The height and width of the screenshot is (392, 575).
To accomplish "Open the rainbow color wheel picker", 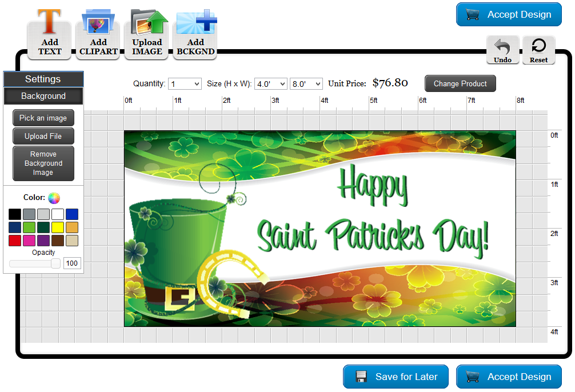I will pyautogui.click(x=54, y=198).
